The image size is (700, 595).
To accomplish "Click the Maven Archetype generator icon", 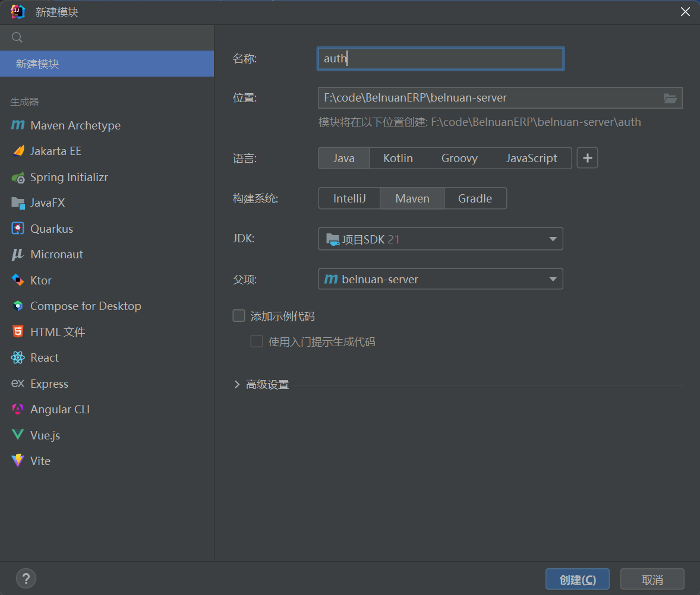I will [18, 125].
